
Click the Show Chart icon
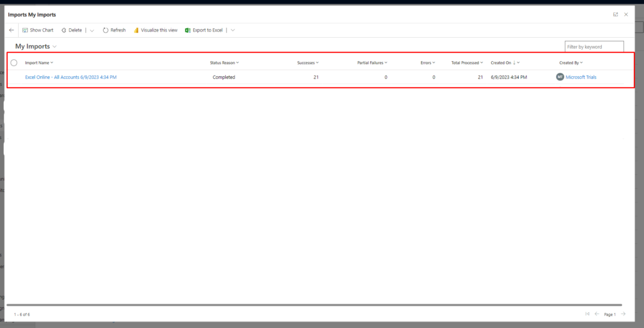25,30
